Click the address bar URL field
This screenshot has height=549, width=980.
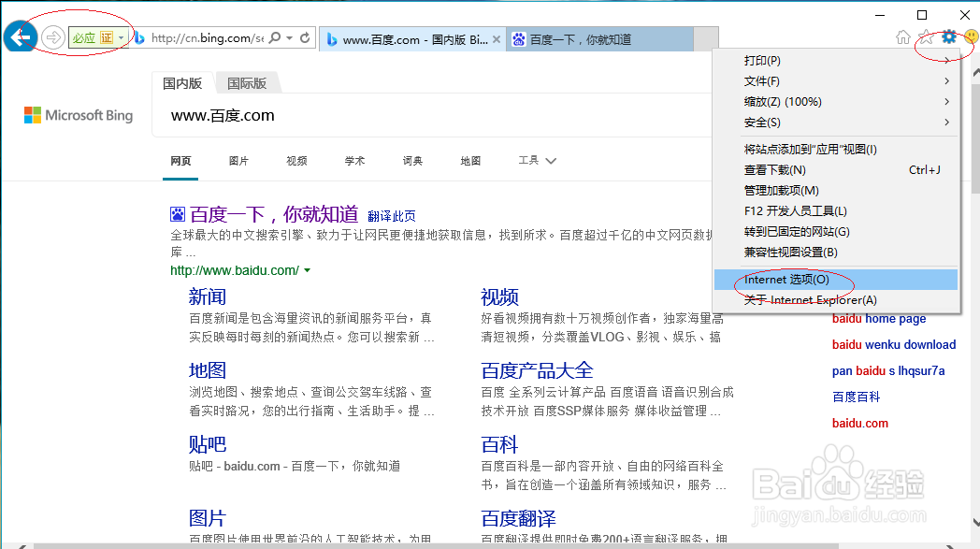[x=207, y=38]
